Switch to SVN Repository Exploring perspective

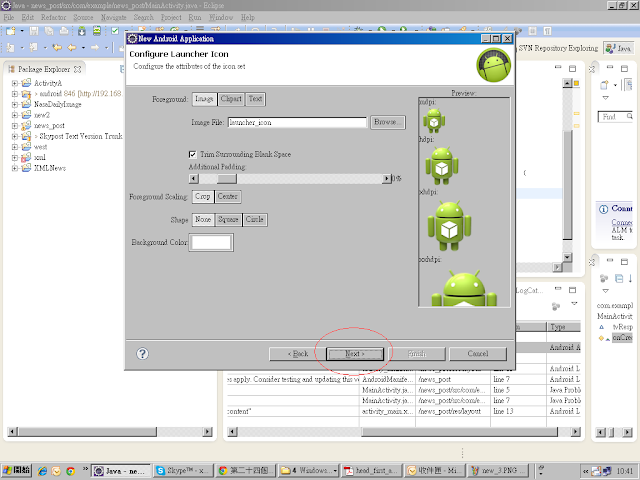(558, 48)
